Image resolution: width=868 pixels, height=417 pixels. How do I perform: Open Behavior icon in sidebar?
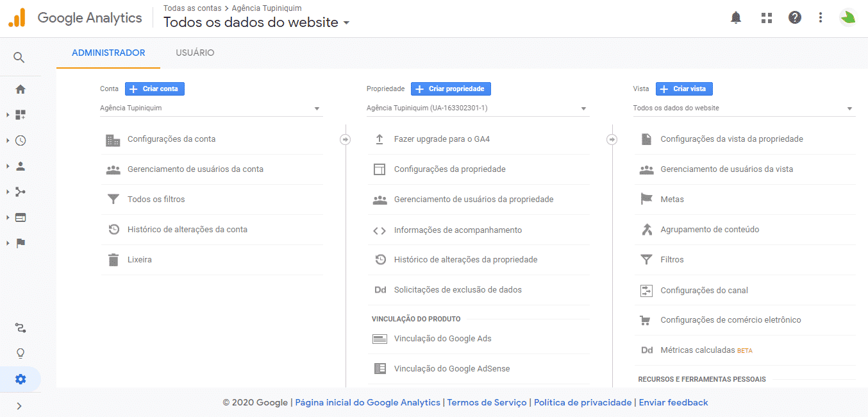pyautogui.click(x=21, y=217)
